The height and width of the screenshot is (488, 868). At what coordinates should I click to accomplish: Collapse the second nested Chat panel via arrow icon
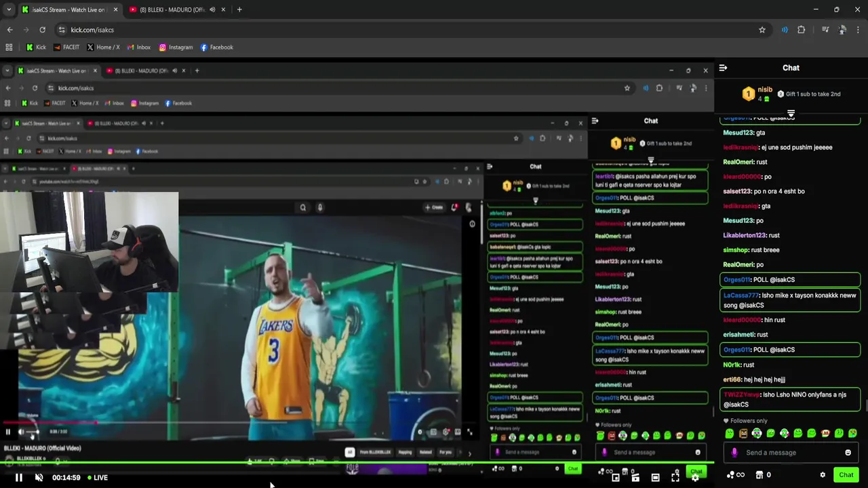tap(595, 121)
